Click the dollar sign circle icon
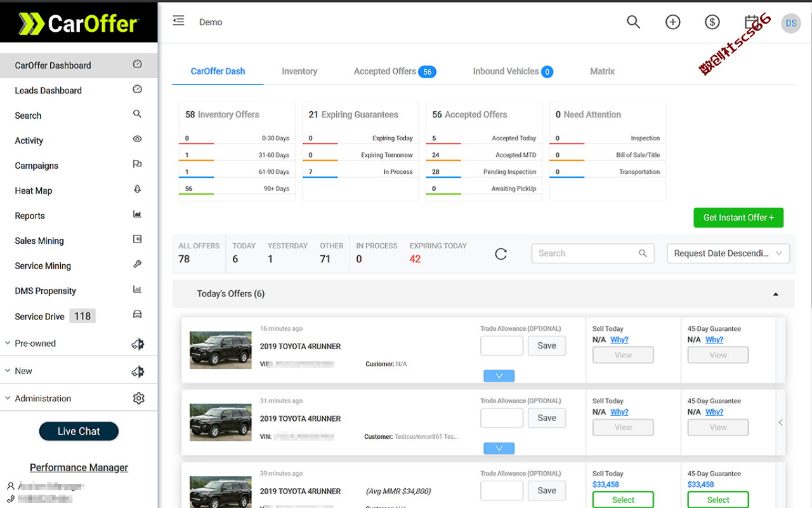This screenshot has width=812, height=508. coord(712,22)
